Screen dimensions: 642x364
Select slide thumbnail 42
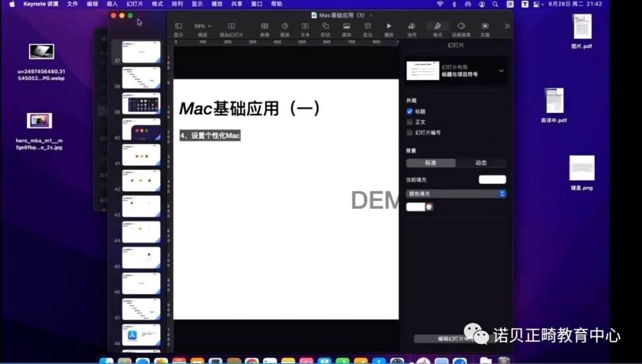click(x=141, y=181)
